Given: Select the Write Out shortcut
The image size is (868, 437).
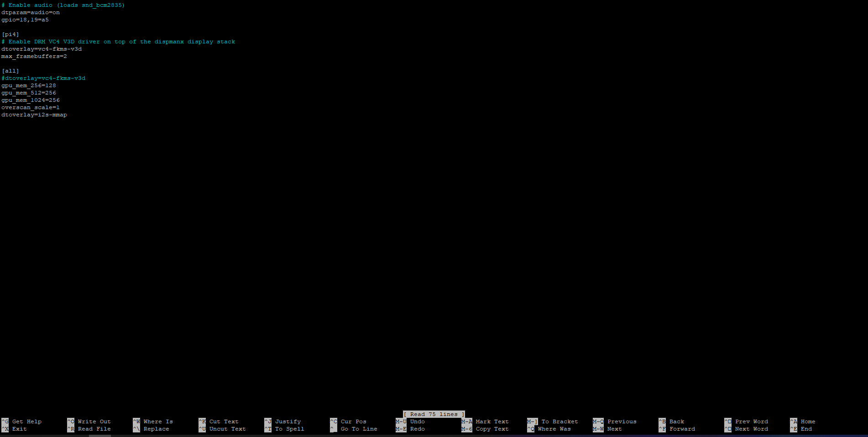Looking at the screenshot, I should click(94, 421).
